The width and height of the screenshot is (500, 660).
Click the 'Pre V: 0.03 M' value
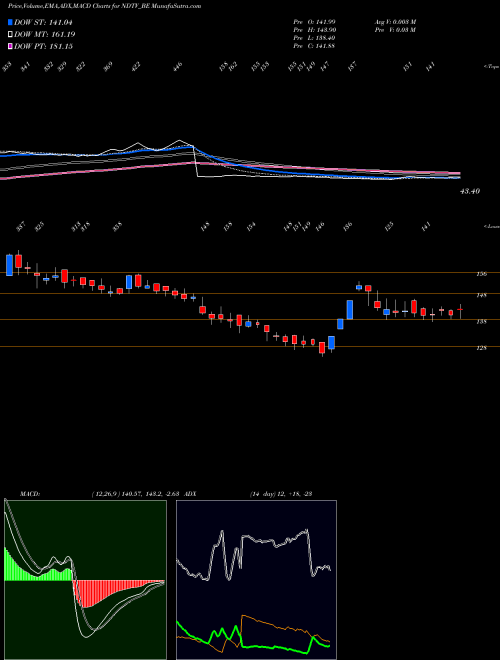(x=395, y=30)
